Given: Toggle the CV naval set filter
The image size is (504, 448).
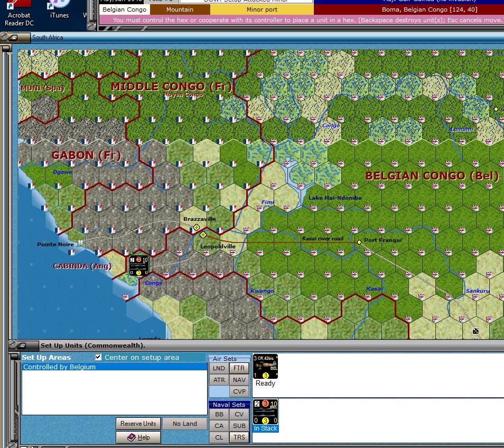Looking at the screenshot, I should [239, 414].
